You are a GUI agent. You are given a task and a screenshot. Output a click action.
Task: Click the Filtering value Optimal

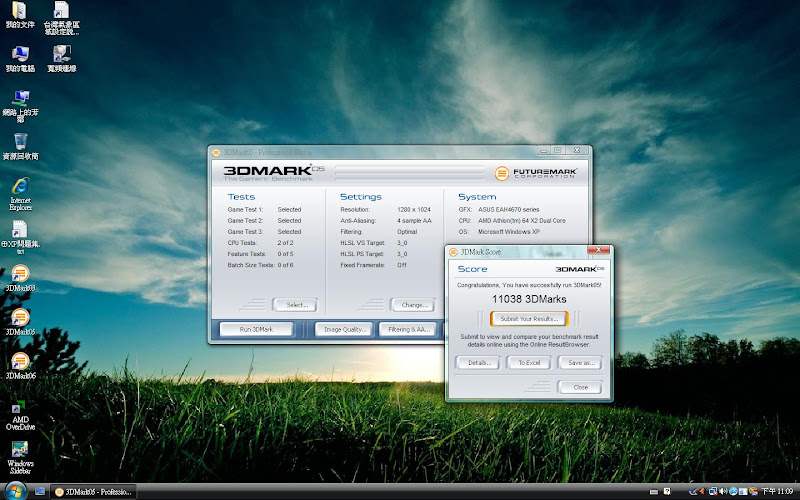(x=407, y=232)
